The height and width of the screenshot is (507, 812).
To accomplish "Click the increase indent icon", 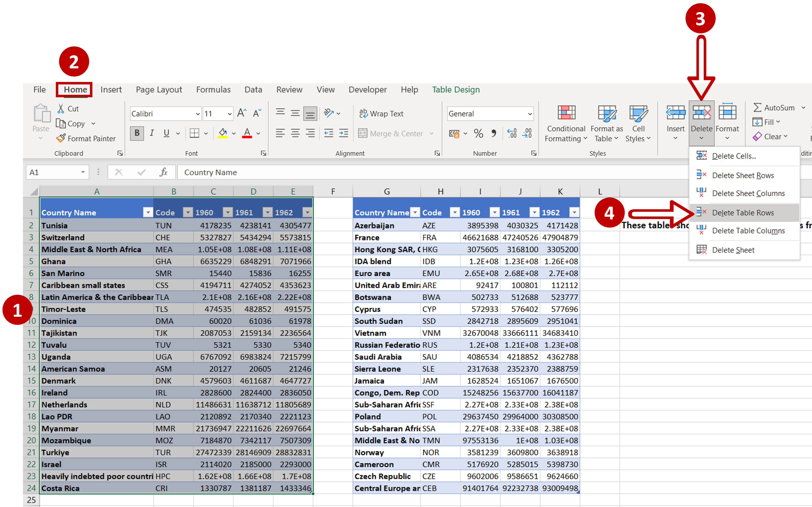I will coord(344,133).
